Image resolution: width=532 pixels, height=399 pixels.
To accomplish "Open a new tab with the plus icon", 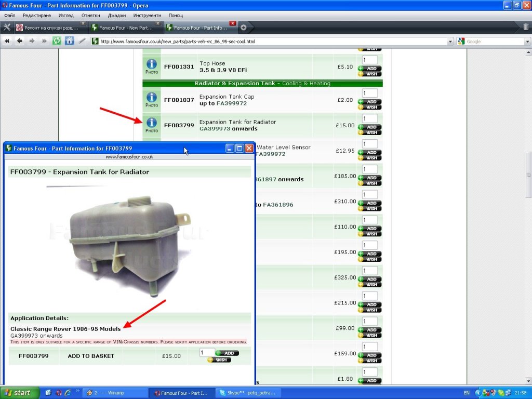I will [243, 28].
